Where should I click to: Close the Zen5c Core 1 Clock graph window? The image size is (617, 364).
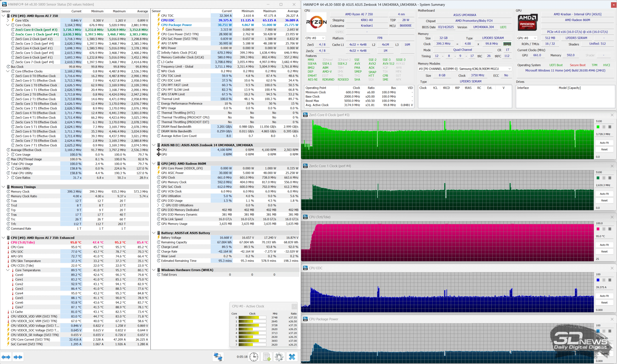(612, 166)
